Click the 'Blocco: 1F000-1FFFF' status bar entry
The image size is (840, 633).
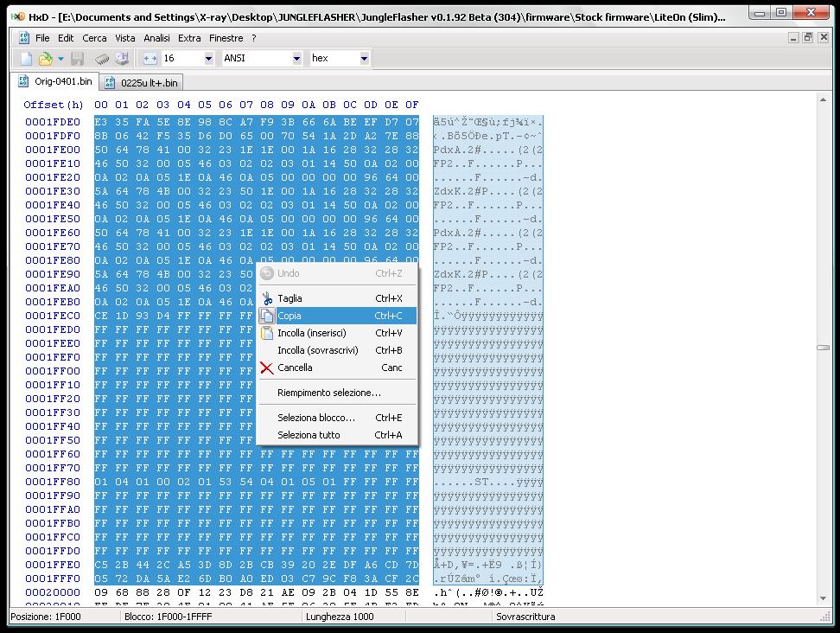(x=169, y=617)
